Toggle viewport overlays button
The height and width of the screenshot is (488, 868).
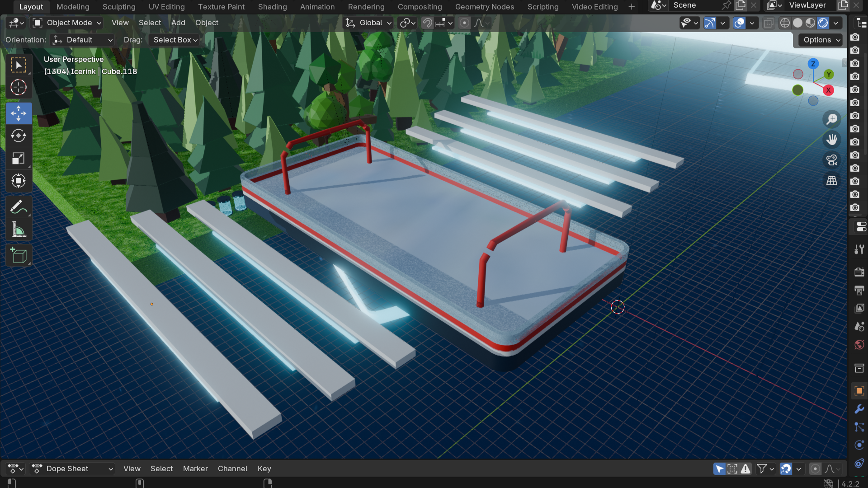(740, 23)
